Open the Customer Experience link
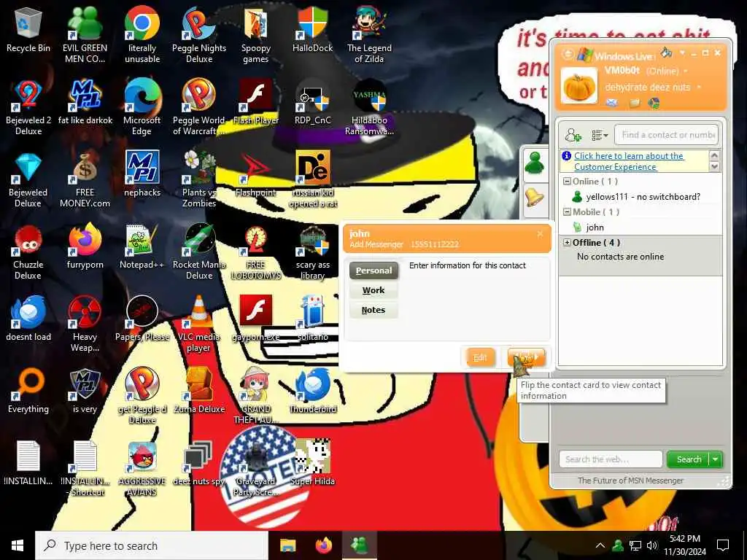This screenshot has height=560, width=747. tap(629, 161)
